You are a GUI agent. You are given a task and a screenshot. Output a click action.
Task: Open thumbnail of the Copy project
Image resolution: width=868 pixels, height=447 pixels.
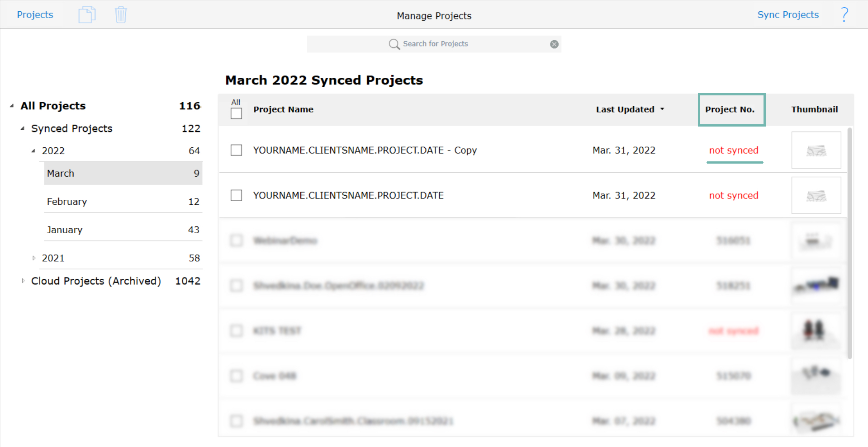click(816, 150)
